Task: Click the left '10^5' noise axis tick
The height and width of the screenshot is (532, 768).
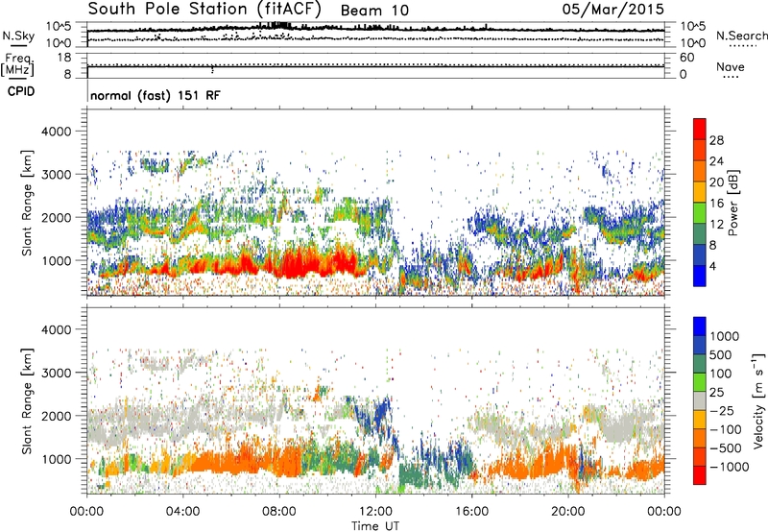Action: point(59,26)
